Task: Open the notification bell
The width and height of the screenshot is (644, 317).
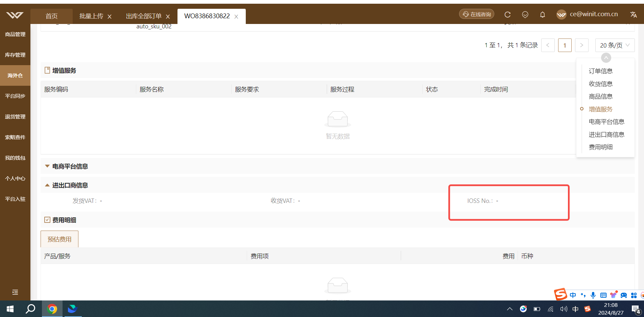Action: tap(543, 15)
